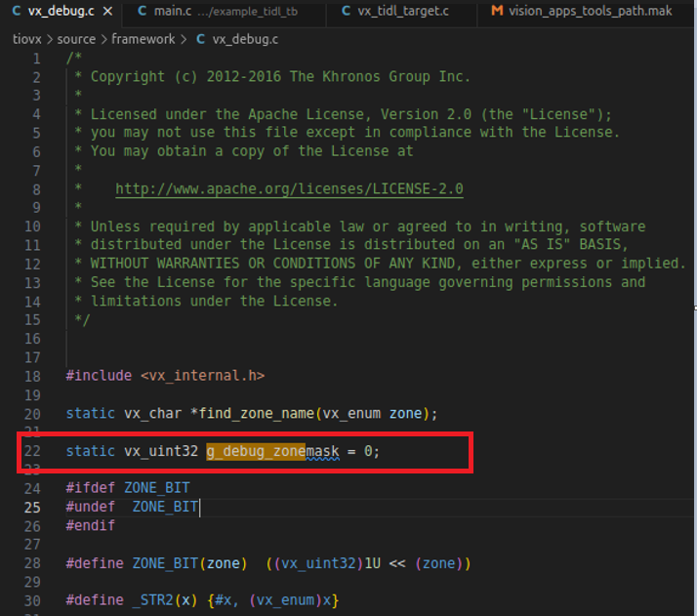
Task: Close the vx_debug.c editor tab
Action: [x=107, y=12]
